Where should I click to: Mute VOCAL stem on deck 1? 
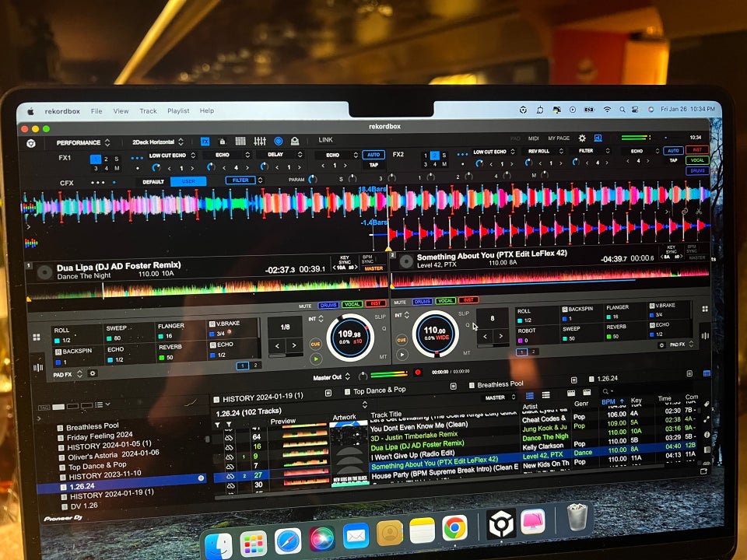(x=352, y=304)
